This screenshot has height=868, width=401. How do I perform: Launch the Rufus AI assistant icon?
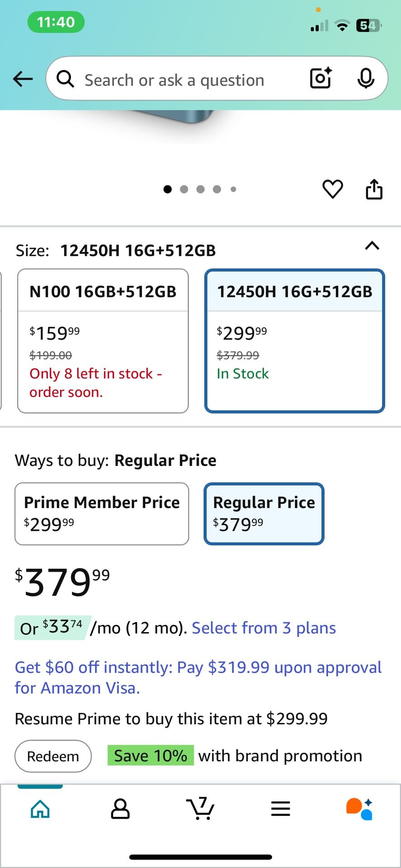click(x=360, y=808)
